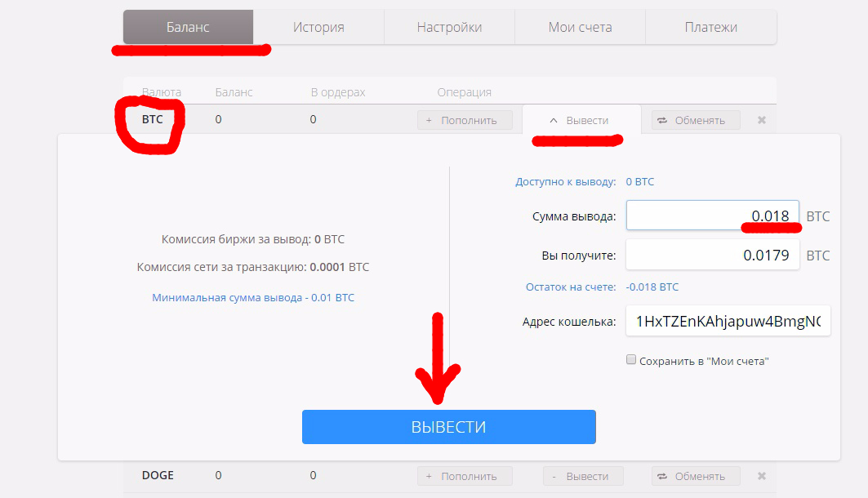The height and width of the screenshot is (498, 868).
Task: Click Доступно к выводу link
Action: coord(566,181)
